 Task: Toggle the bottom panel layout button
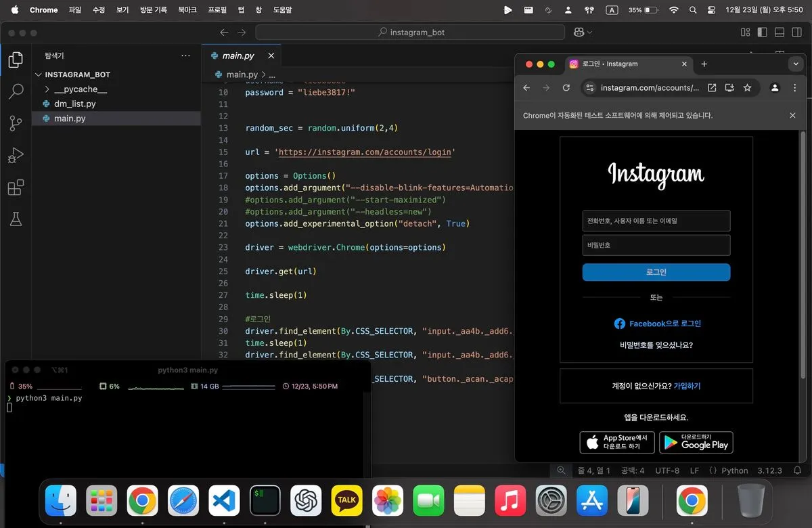tap(780, 32)
